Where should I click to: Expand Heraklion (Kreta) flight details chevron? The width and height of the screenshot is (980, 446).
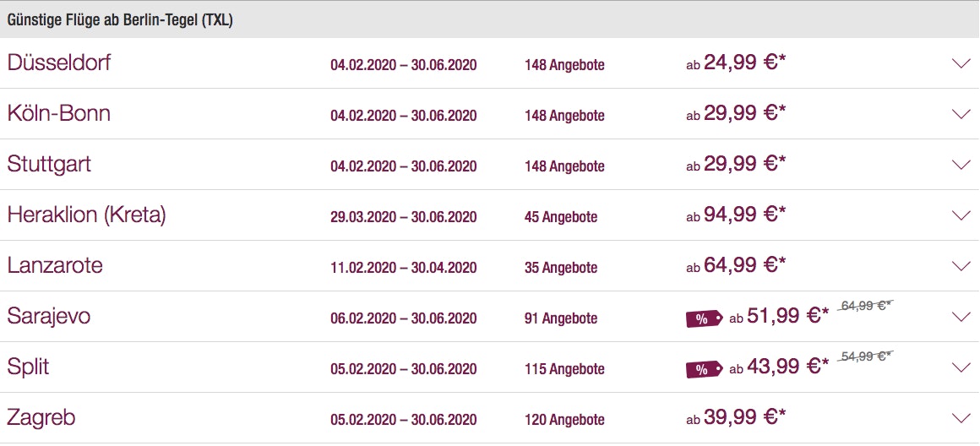coord(961,215)
